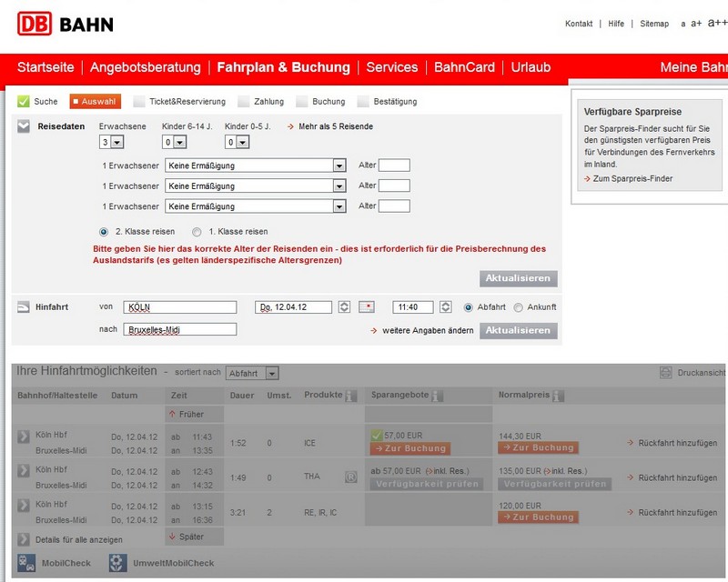Click the reservation R icon on THA row
Viewport: 728px width, 582px height.
tap(351, 477)
